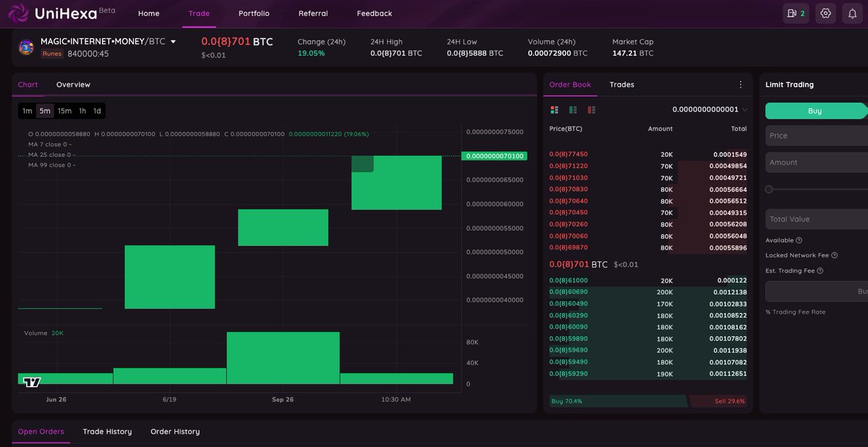
Task: Click the UniHexa logo icon
Action: click(x=18, y=13)
